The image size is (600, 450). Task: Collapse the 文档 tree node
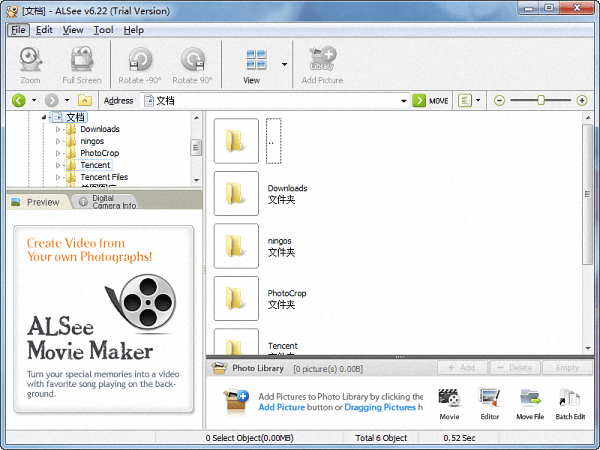(44, 117)
